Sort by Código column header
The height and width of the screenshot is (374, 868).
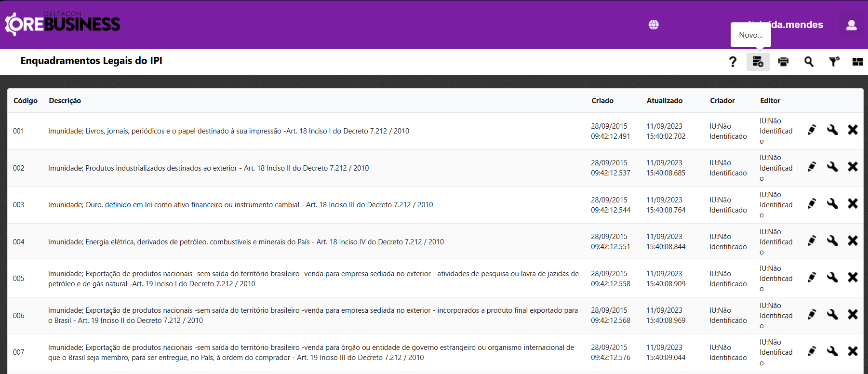(26, 101)
